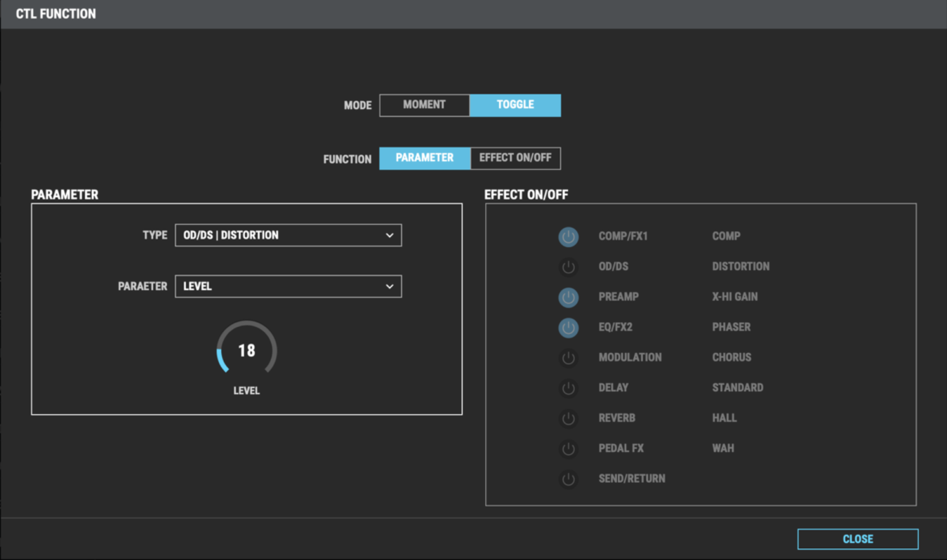Toggle the COMP/FX1 power icon

[x=568, y=237]
